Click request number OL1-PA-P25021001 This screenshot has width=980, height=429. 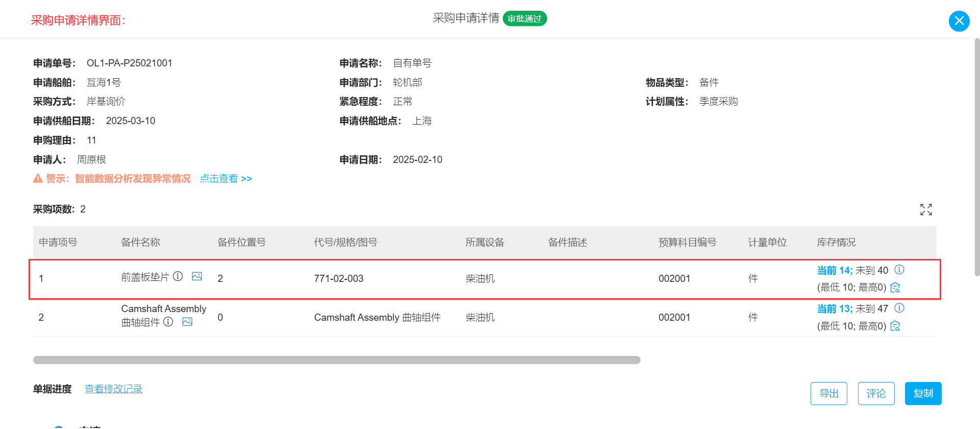click(x=130, y=63)
